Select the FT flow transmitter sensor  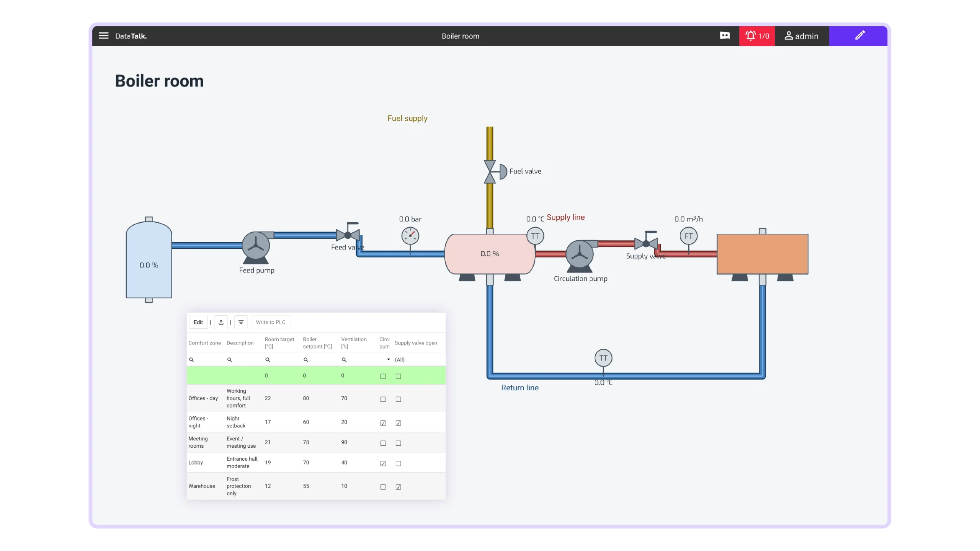coord(688,236)
